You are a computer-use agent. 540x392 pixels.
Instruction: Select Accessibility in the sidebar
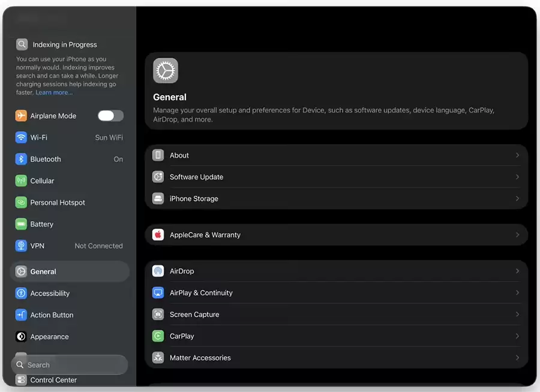coord(70,293)
